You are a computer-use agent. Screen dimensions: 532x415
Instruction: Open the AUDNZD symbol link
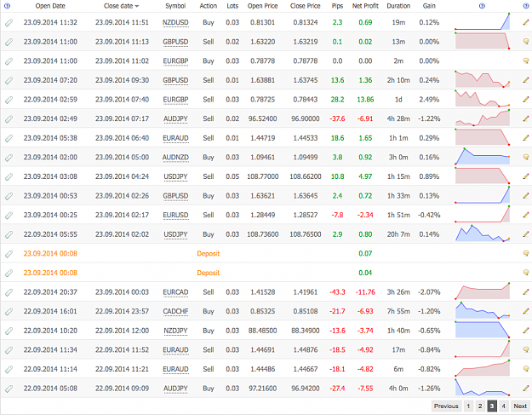(x=175, y=158)
